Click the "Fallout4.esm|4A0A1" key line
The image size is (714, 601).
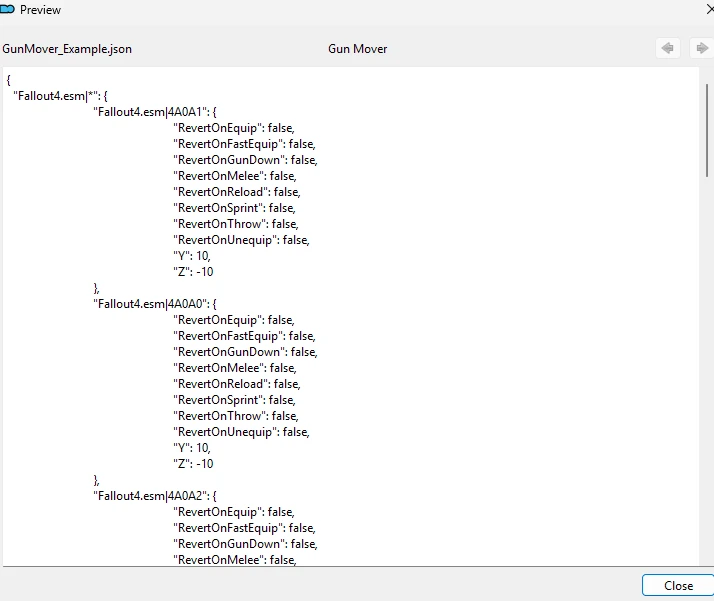click(x=155, y=112)
